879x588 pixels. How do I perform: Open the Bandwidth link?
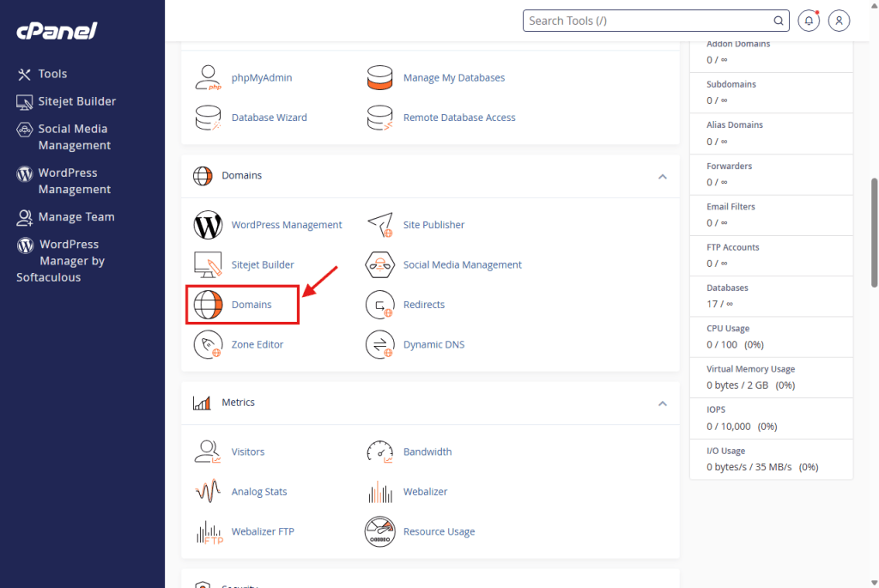[427, 452]
